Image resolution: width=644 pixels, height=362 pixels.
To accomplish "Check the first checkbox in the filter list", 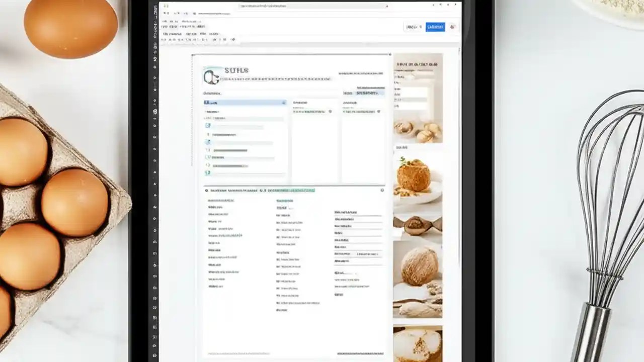I will (207, 126).
